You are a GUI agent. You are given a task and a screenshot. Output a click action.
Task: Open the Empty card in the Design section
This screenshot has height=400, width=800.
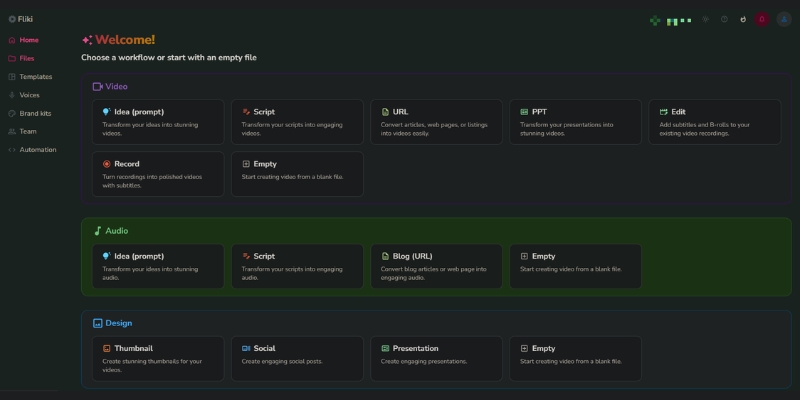576,359
